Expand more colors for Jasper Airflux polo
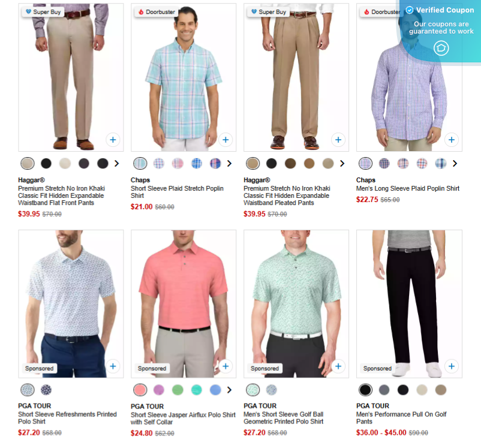The width and height of the screenshot is (481, 448). [x=229, y=390]
